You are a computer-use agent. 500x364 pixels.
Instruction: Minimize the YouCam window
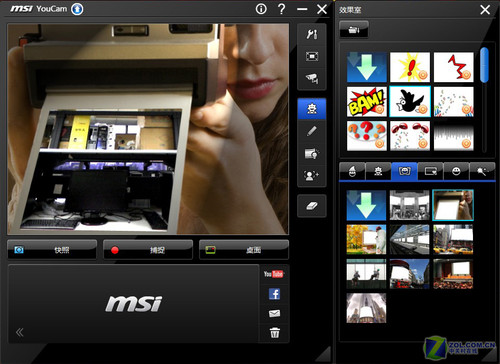302,9
